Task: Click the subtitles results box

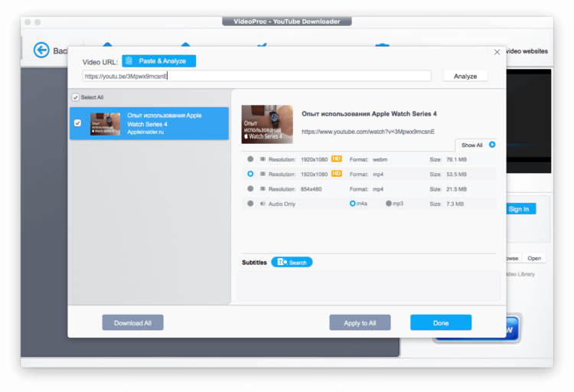Action: tap(369, 286)
